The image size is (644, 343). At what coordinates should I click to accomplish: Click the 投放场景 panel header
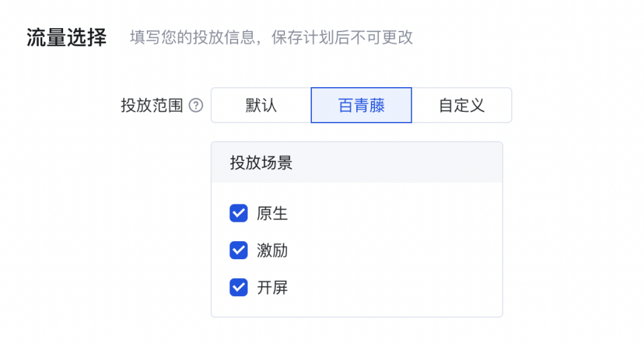357,163
